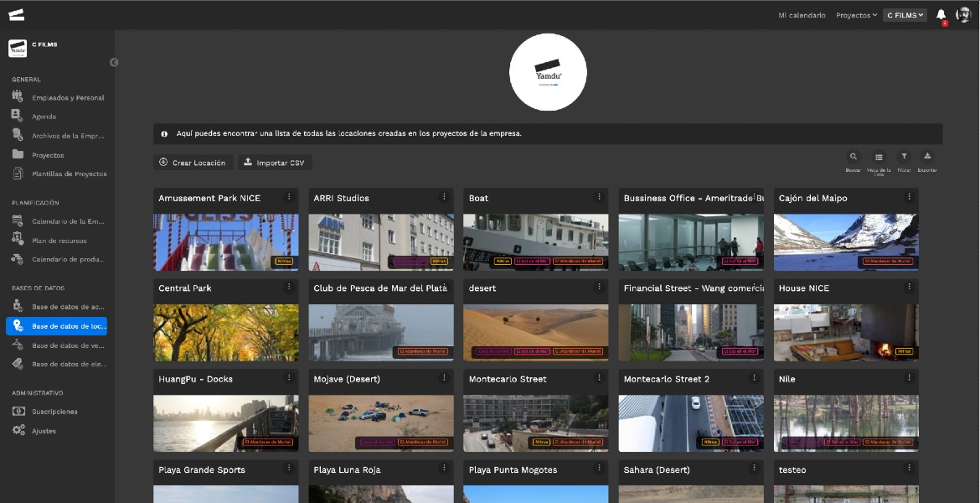Open options menu for ARRI Studios
Viewport: 980px width, 503px height.
pyautogui.click(x=444, y=197)
